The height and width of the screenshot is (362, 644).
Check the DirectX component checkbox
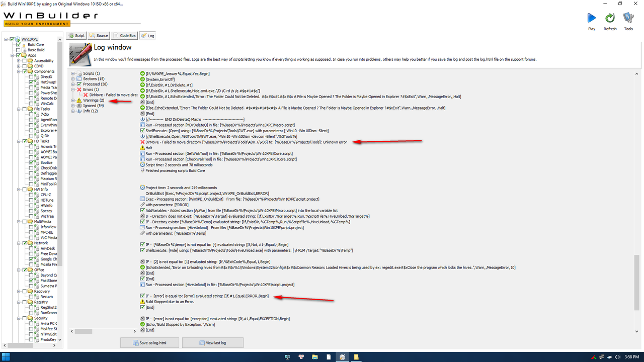click(x=31, y=77)
